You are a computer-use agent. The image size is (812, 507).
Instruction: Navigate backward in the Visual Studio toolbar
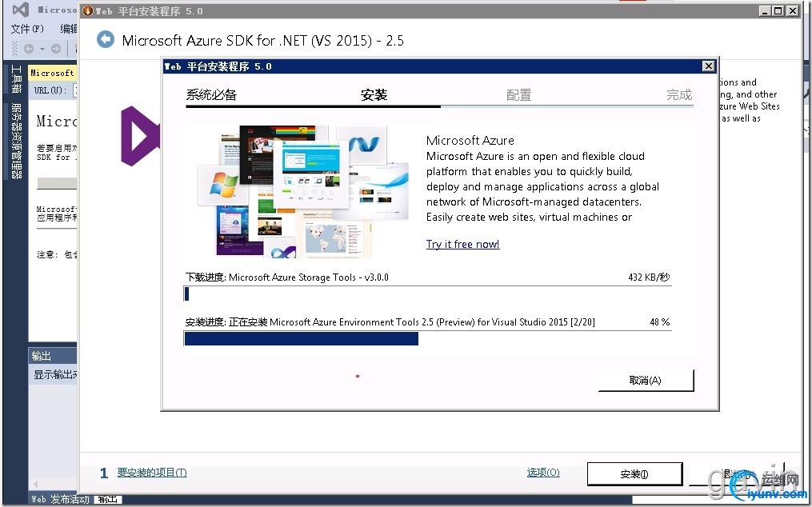[x=29, y=49]
